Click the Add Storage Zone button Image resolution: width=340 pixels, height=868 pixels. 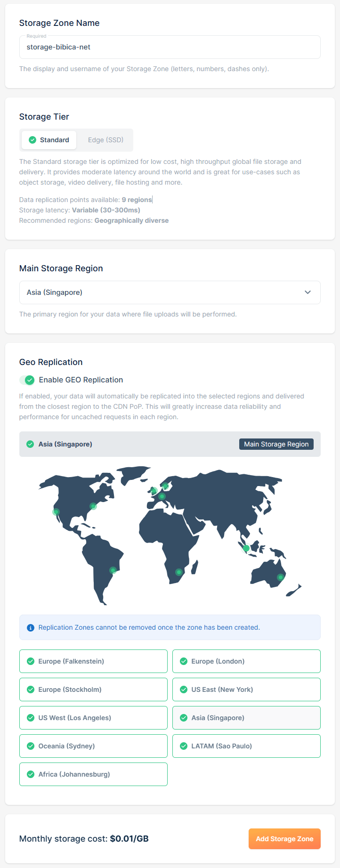pyautogui.click(x=284, y=839)
